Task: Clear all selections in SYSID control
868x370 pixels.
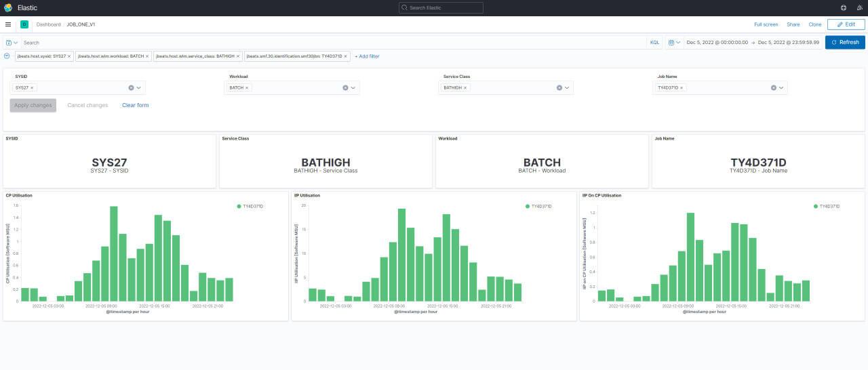Action: coord(131,87)
